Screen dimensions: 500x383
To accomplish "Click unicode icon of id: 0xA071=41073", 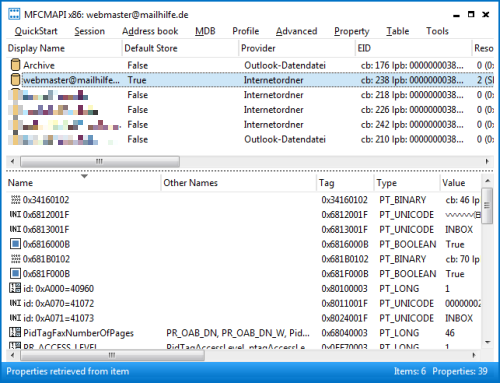I will 15,318.
